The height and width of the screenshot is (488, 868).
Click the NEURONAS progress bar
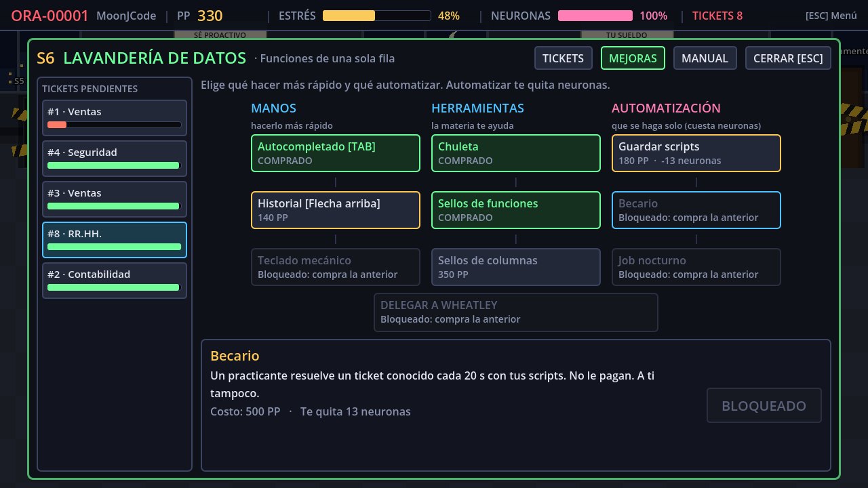(595, 16)
